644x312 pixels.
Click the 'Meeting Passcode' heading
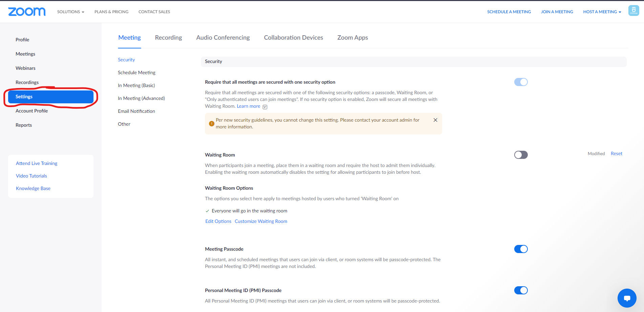224,249
